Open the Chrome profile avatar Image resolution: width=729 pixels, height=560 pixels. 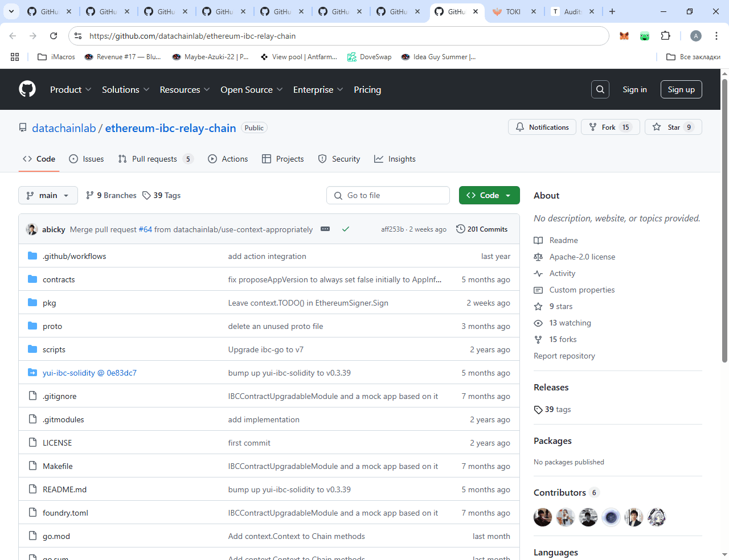696,36
